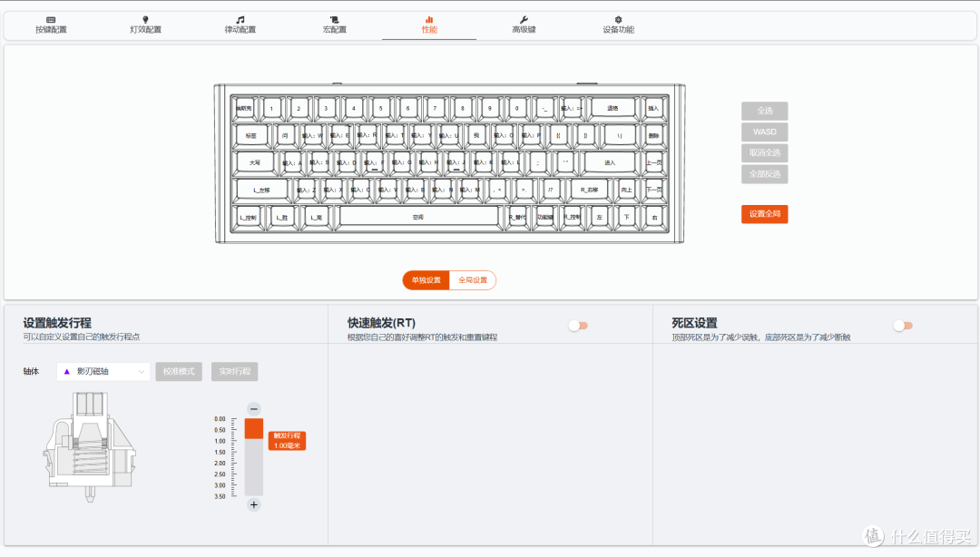This screenshot has width=980, height=557.
Task: Click the 校准模式 button
Action: (179, 371)
